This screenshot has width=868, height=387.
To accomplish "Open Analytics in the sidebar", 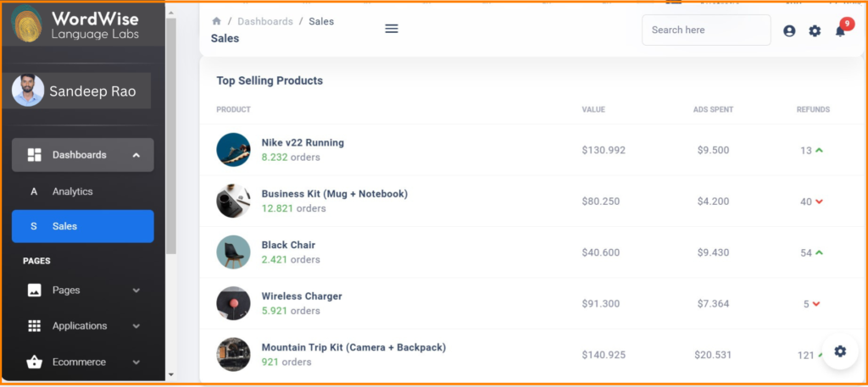I will click(73, 191).
